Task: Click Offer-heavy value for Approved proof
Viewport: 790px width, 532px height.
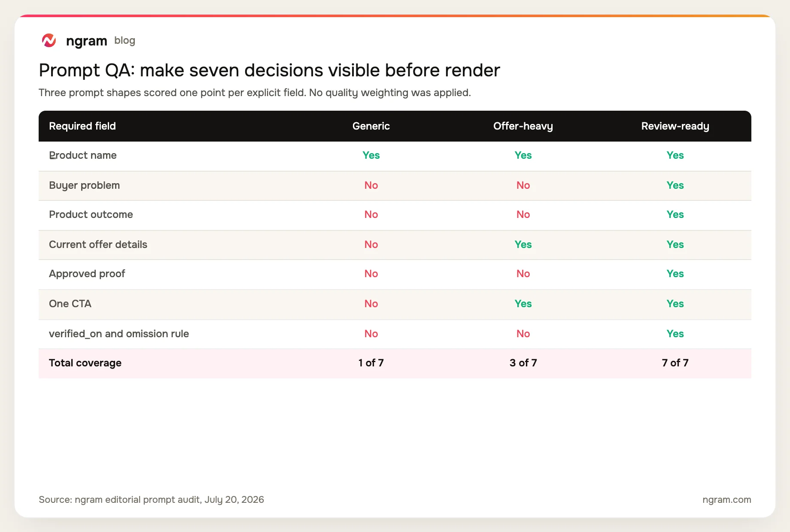Action: [x=523, y=274]
